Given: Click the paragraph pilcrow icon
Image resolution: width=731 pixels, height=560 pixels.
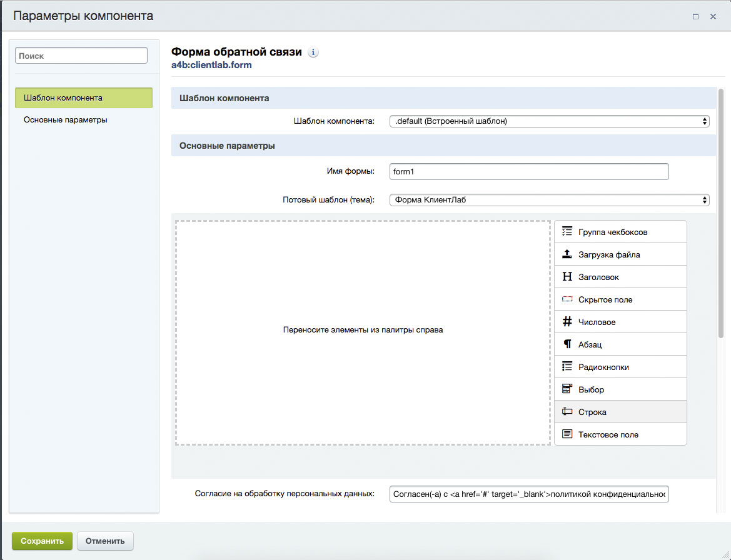Looking at the screenshot, I should coord(567,344).
